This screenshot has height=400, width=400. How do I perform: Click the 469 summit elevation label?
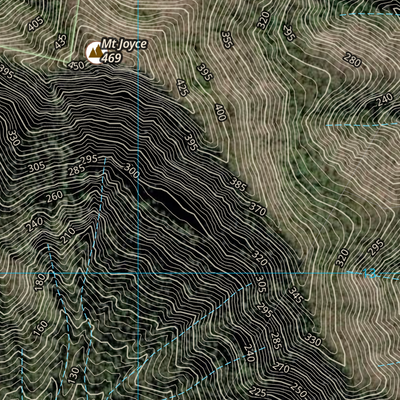(111, 58)
